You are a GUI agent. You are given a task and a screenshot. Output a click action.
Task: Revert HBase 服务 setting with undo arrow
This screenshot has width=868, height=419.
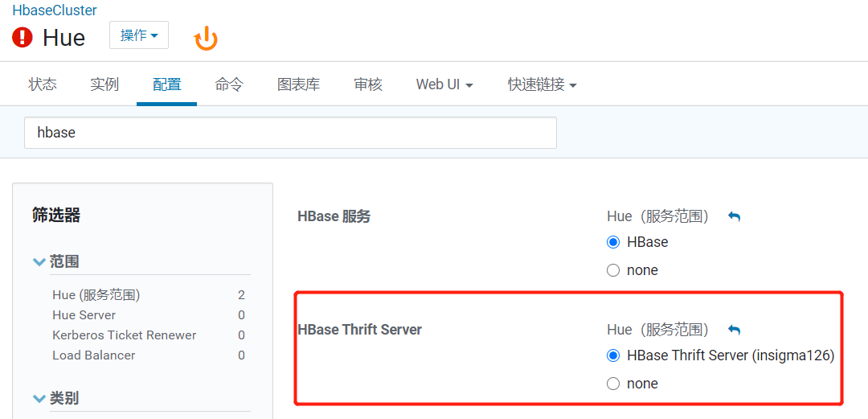pyautogui.click(x=734, y=216)
